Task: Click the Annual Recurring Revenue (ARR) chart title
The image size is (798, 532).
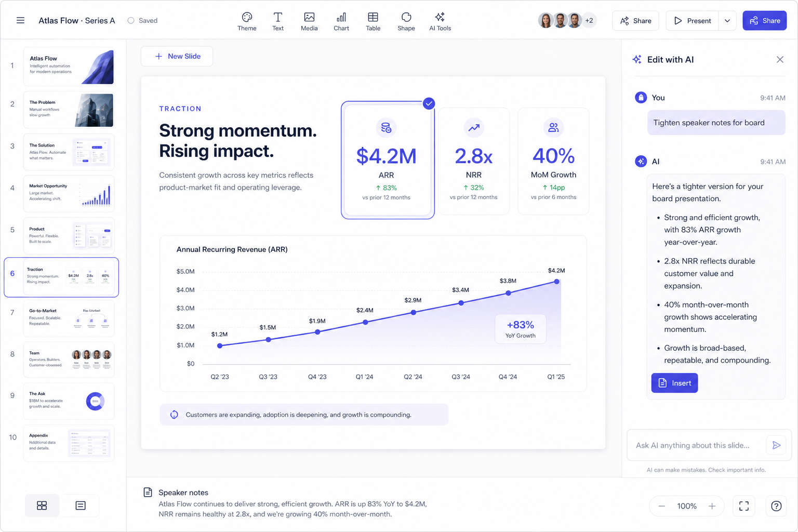Action: click(x=232, y=249)
